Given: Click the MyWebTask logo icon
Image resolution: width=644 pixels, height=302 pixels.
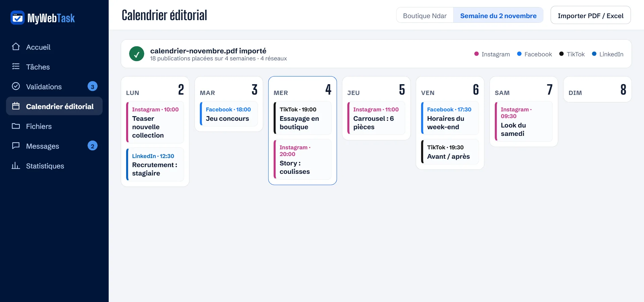Looking at the screenshot, I should pos(17,18).
